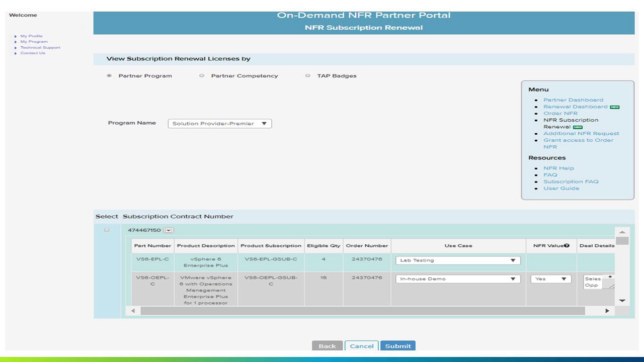The image size is (644, 362).
Task: Click the NEW badge beside Renewal Dashboard
Action: tap(614, 107)
